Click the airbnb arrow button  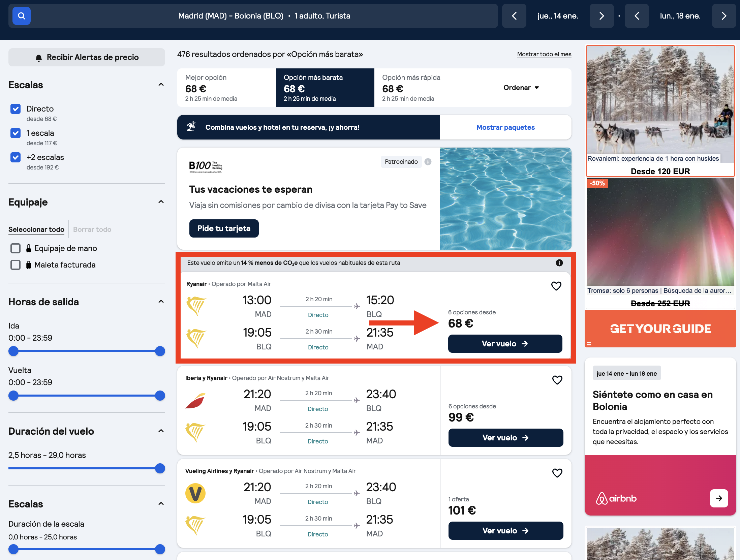pyautogui.click(x=719, y=498)
